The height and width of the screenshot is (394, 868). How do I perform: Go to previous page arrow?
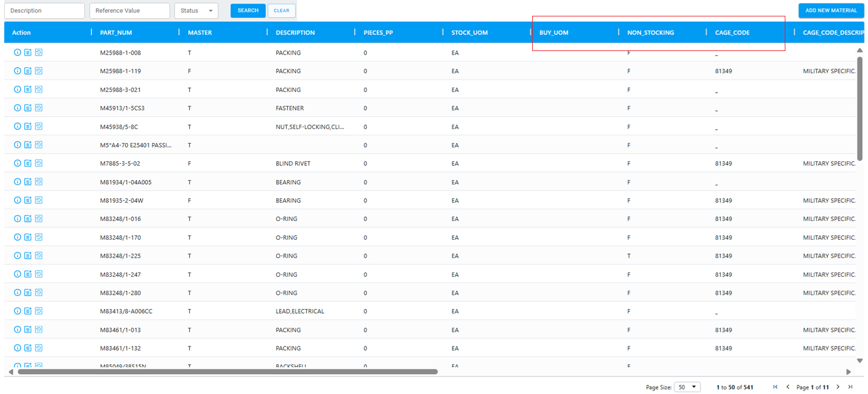(788, 387)
